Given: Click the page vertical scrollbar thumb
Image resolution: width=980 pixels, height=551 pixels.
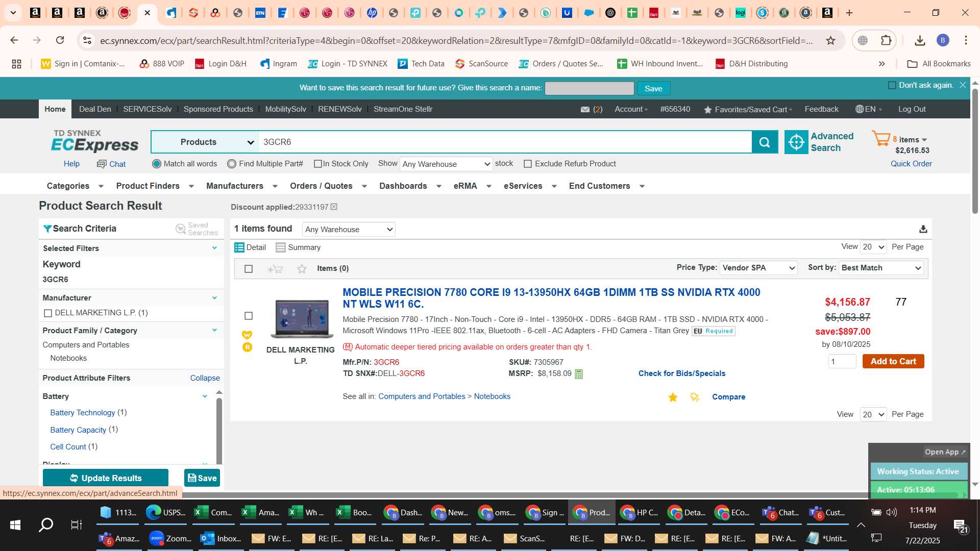Looking at the screenshot, I should [x=975, y=151].
